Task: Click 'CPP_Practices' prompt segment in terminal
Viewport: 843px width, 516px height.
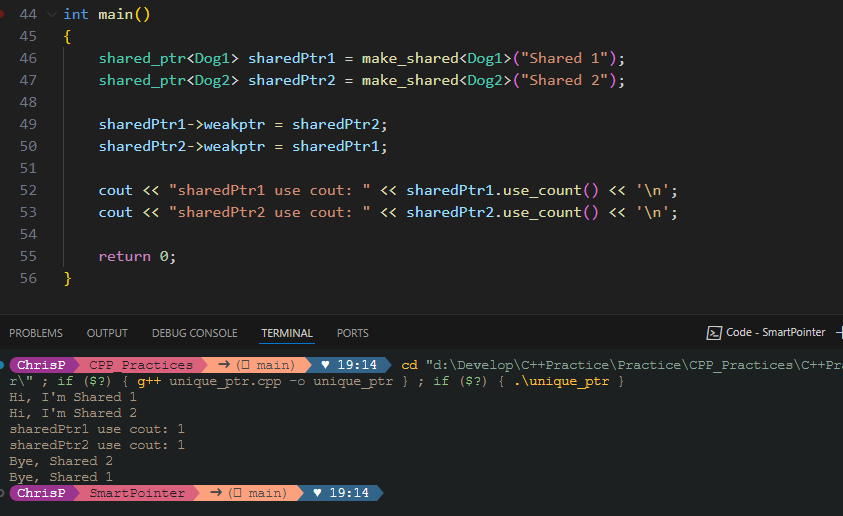Action: tap(141, 365)
